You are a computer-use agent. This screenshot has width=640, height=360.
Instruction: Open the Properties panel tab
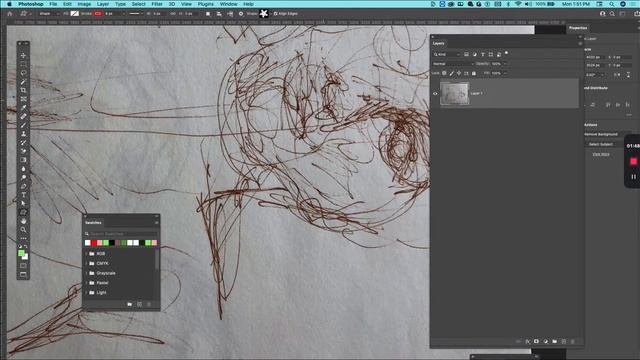pyautogui.click(x=578, y=28)
